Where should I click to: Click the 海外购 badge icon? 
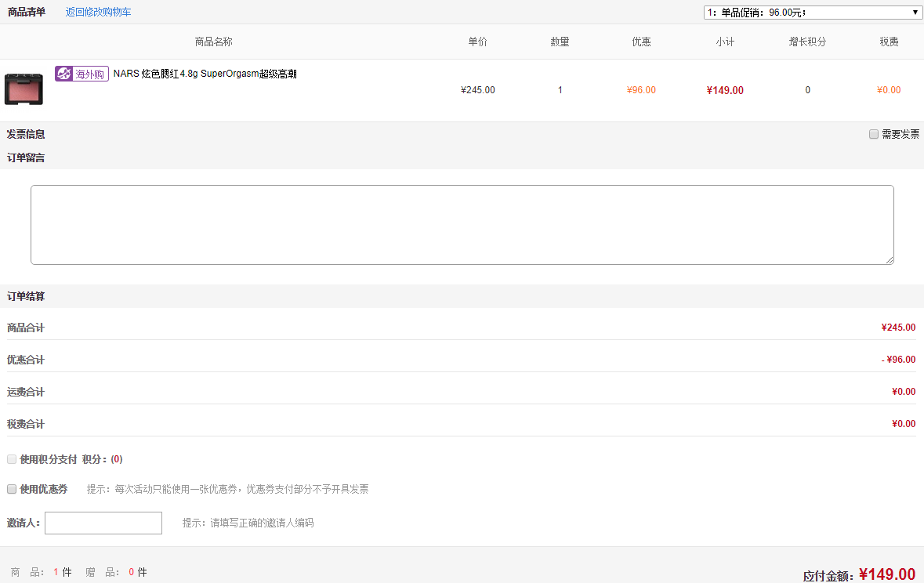(82, 74)
